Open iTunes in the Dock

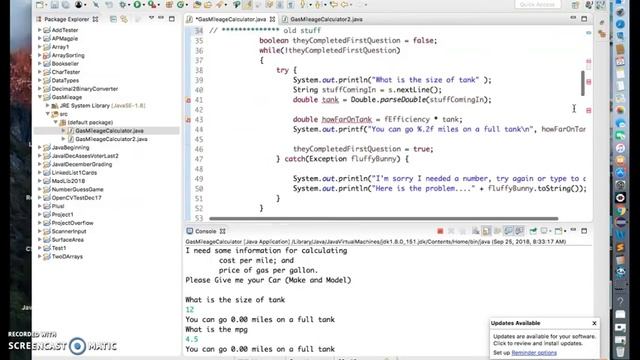click(x=620, y=148)
